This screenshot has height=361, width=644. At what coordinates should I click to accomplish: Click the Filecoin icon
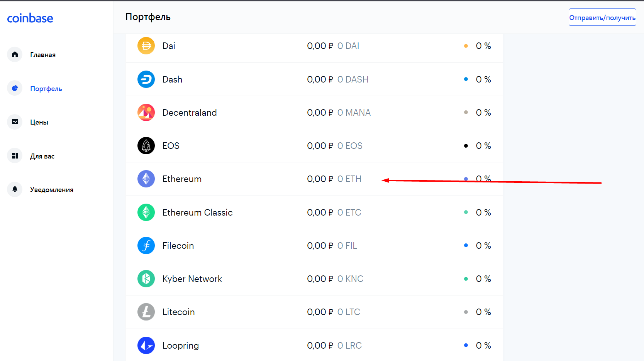(146, 246)
